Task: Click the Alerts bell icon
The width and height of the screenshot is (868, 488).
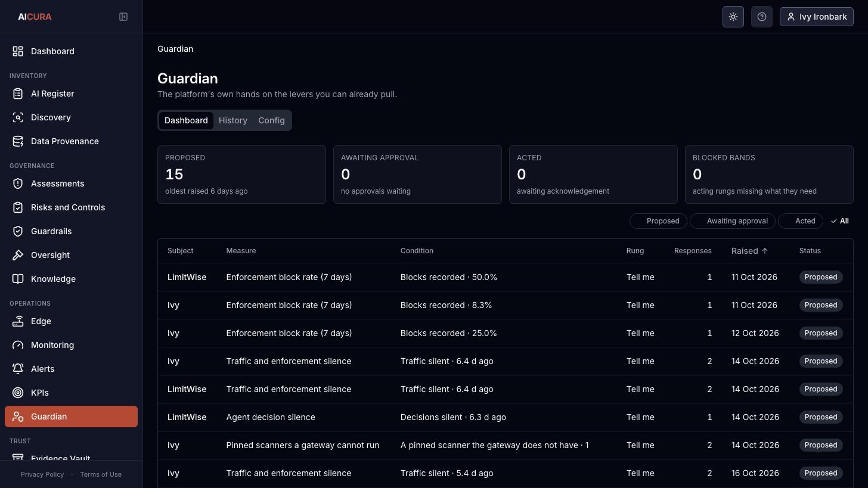Action: [x=18, y=369]
